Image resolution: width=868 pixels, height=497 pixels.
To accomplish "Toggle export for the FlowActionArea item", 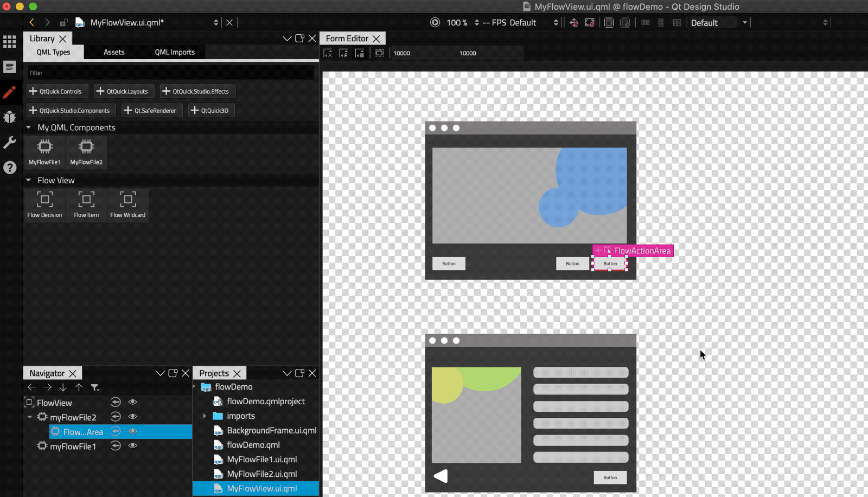I will [116, 431].
